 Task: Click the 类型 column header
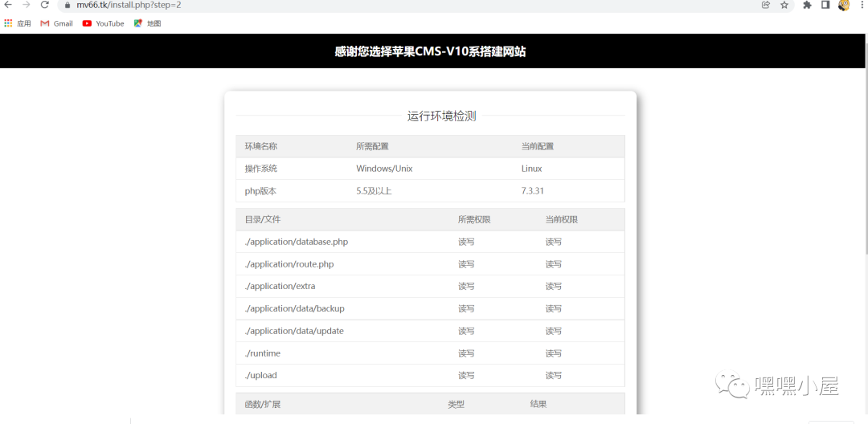[x=457, y=404]
